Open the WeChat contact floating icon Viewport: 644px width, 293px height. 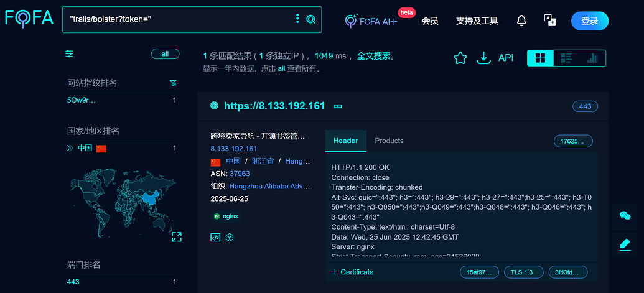point(625,215)
